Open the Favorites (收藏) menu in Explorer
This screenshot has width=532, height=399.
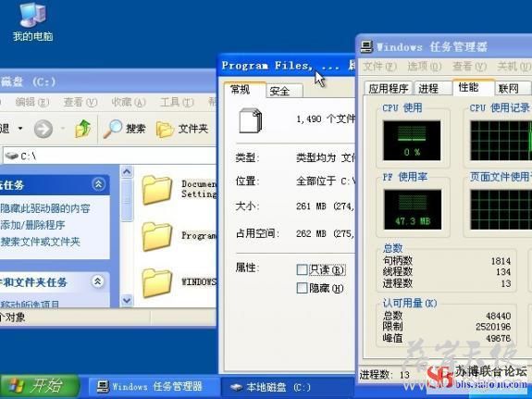point(129,102)
